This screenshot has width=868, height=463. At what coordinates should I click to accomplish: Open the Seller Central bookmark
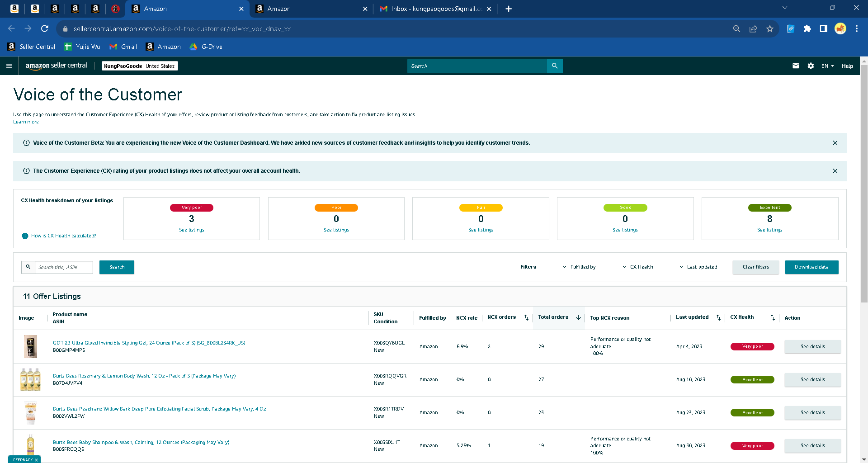pos(31,47)
